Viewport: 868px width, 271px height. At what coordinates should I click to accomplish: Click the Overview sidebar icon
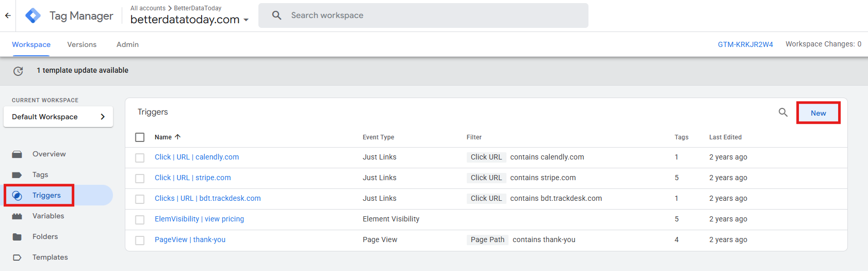click(17, 154)
